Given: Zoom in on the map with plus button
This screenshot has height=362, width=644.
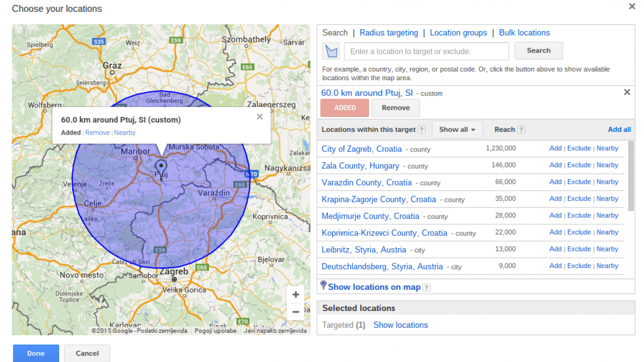Looking at the screenshot, I should [296, 295].
